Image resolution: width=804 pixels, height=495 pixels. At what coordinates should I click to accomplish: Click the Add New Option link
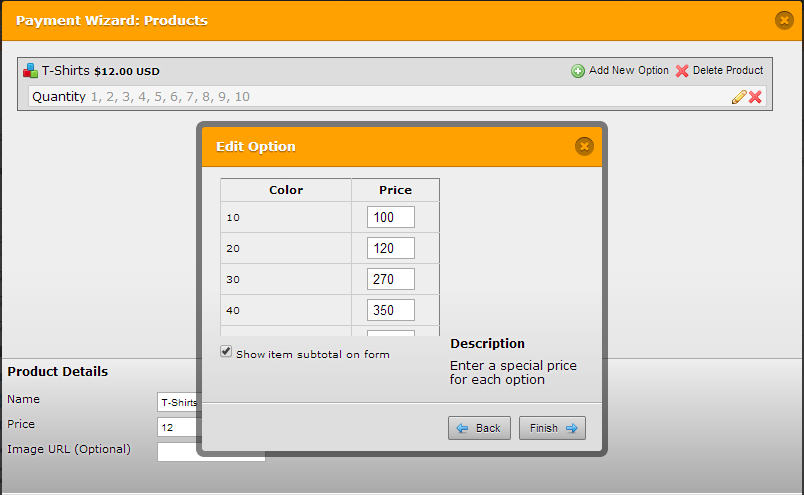629,71
